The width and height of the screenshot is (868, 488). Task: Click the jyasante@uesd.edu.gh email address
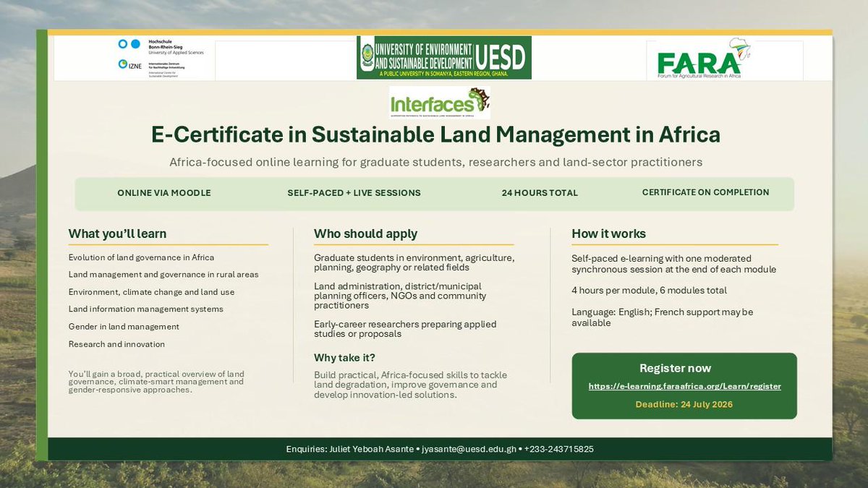click(469, 449)
